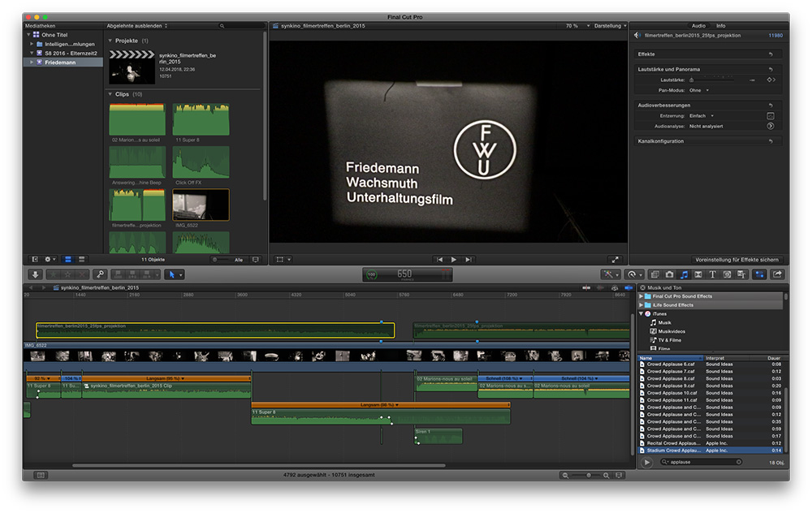
Task: Reset Lautstärke und Panorama section
Action: click(771, 69)
